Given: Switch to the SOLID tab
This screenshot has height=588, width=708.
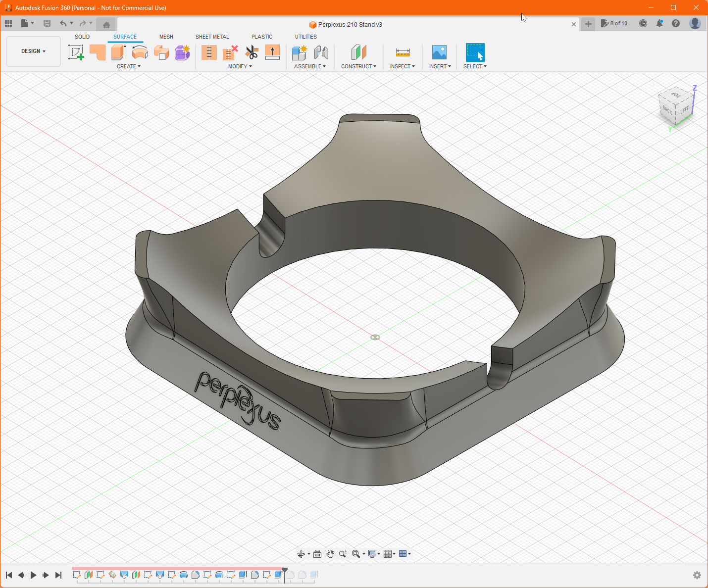Looking at the screenshot, I should pyautogui.click(x=82, y=37).
